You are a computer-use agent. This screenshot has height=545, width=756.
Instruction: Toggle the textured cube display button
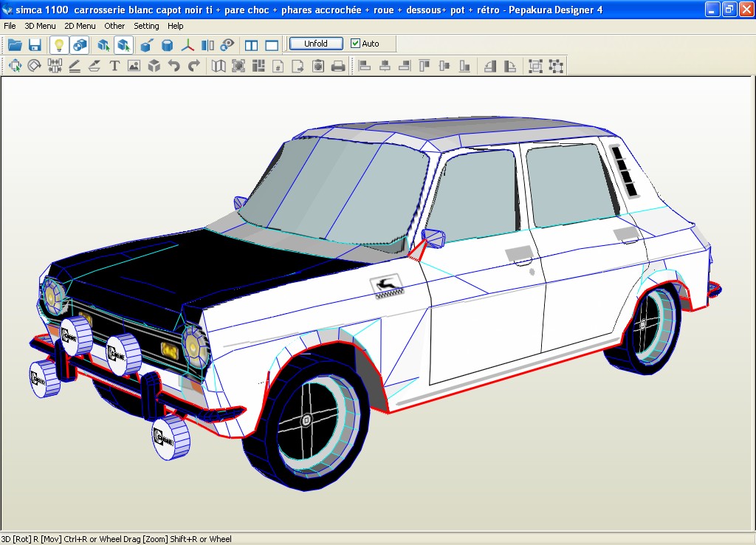tap(80, 45)
